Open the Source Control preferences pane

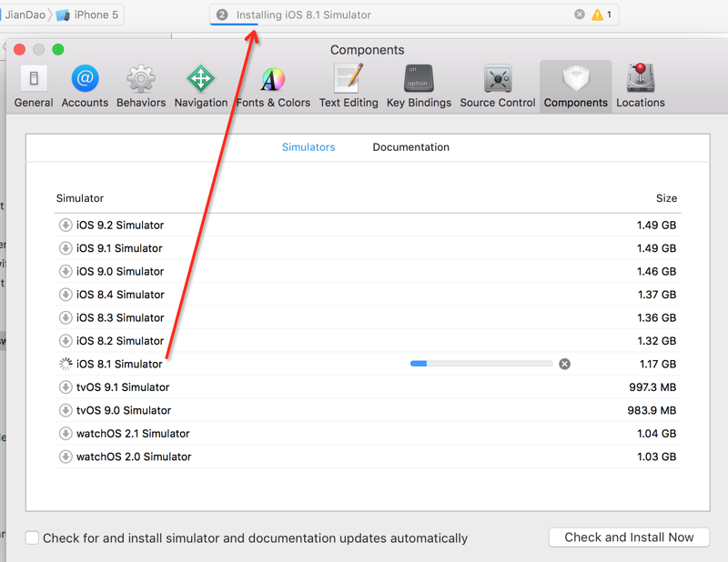(498, 86)
